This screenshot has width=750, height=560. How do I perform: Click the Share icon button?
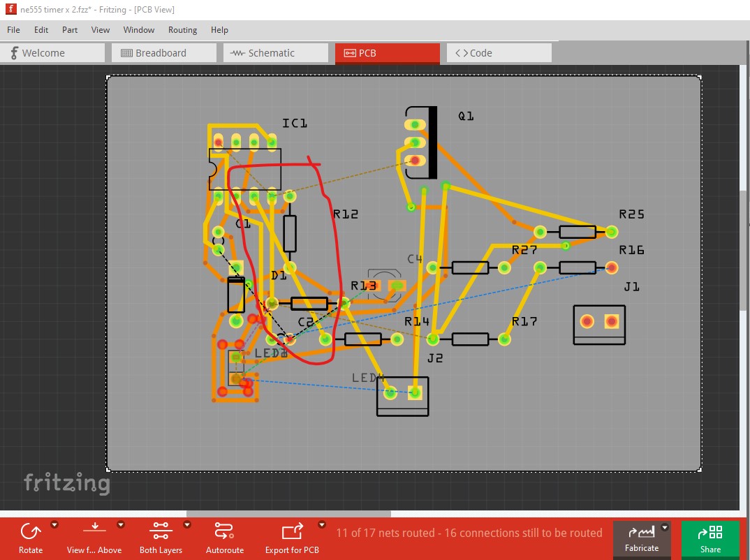pos(709,533)
